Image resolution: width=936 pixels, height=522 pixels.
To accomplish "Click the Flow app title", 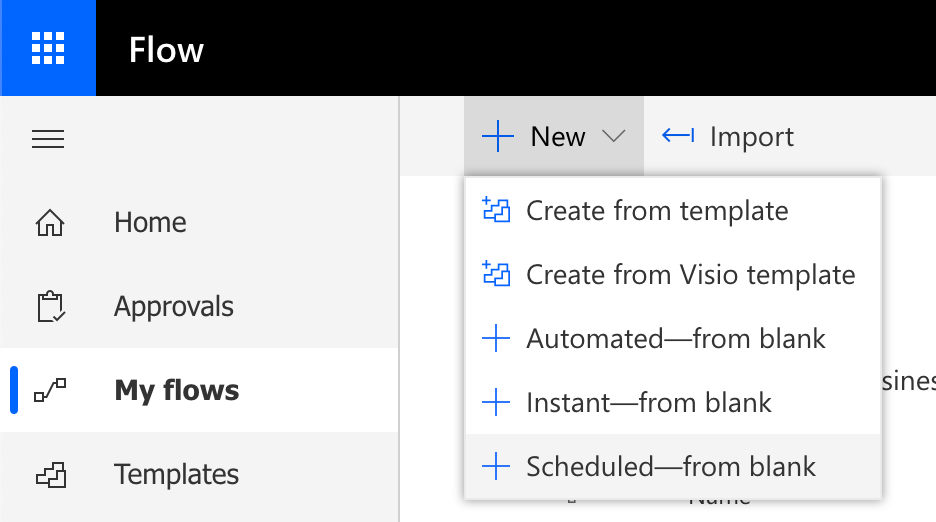I will point(166,50).
